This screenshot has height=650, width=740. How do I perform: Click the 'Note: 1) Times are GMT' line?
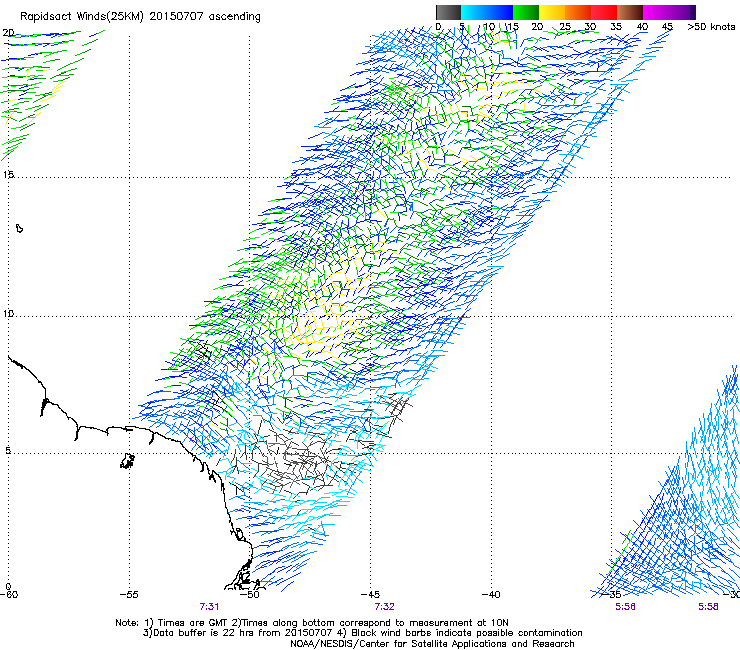pos(312,623)
